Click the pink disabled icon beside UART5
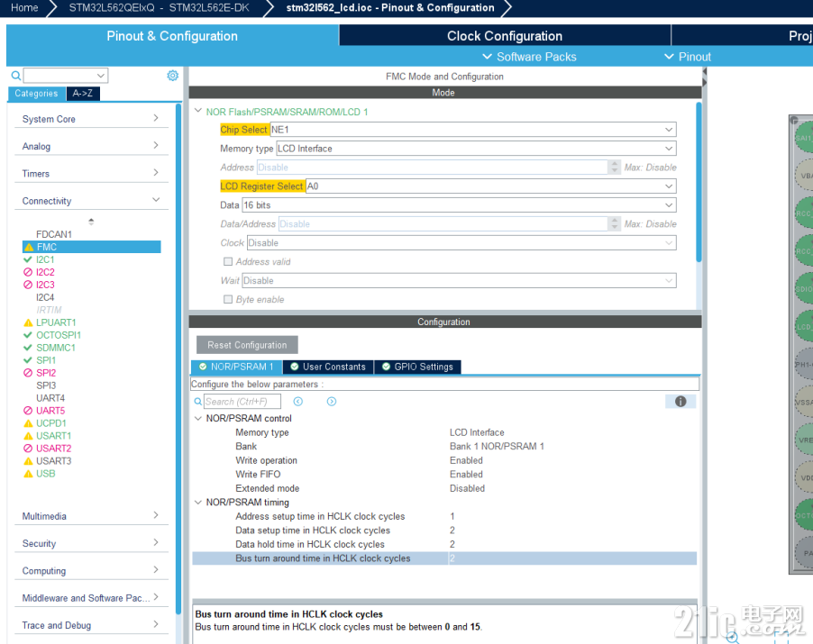Screen dimensions: 813x644 click(28, 411)
